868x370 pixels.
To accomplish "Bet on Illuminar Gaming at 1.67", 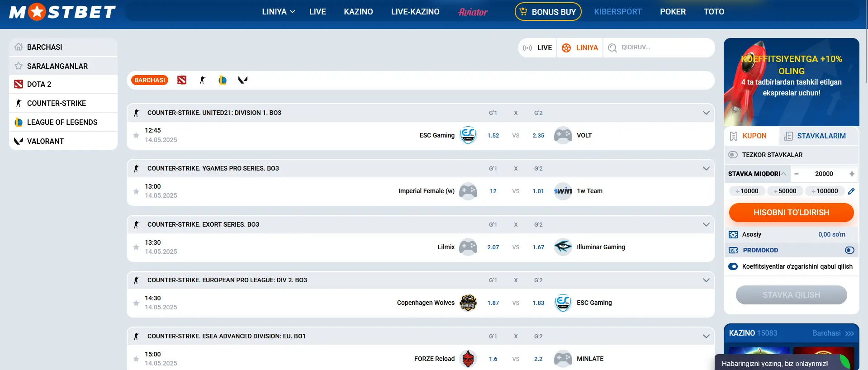I will point(538,247).
